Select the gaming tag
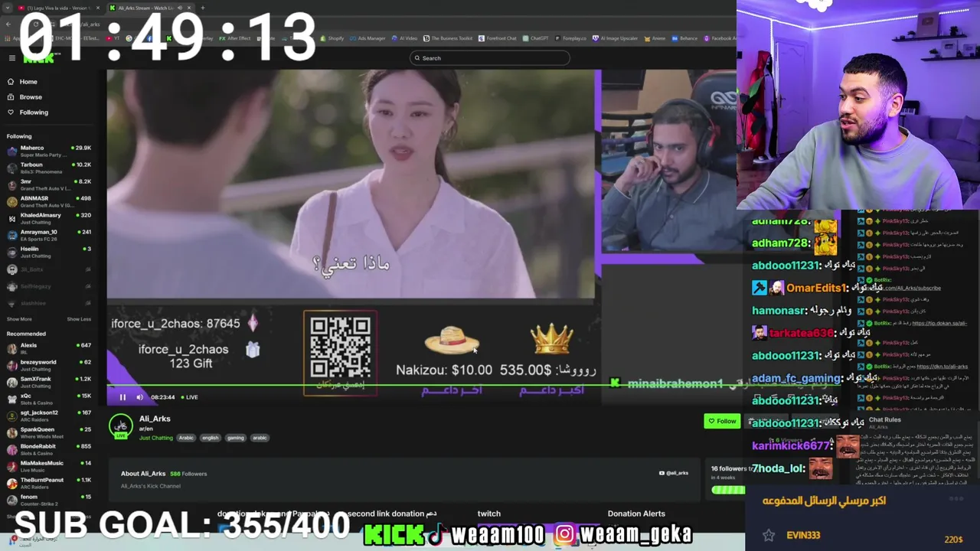 pos(235,438)
